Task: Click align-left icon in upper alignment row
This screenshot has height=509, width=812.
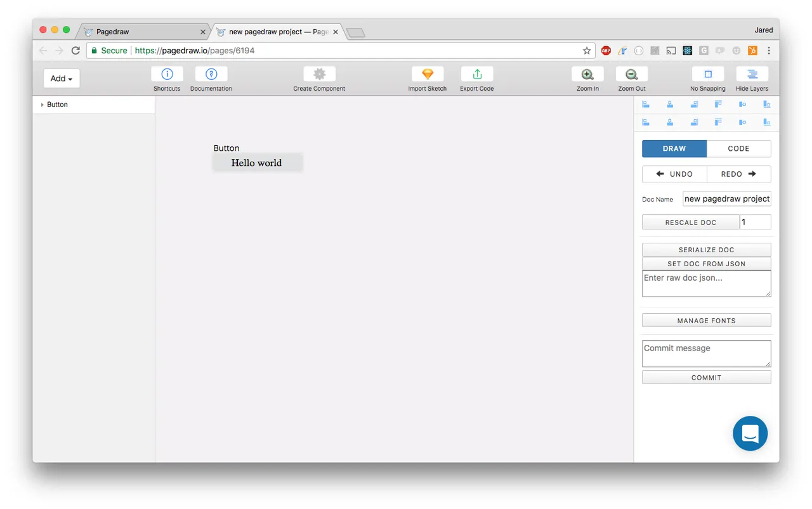Action: pos(646,105)
